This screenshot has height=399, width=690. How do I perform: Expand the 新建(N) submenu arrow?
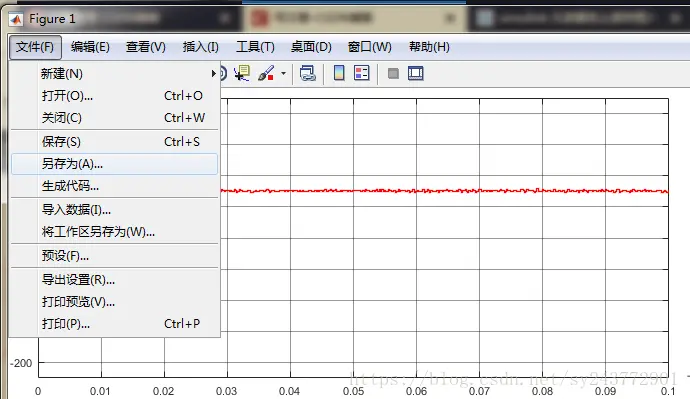[x=214, y=73]
